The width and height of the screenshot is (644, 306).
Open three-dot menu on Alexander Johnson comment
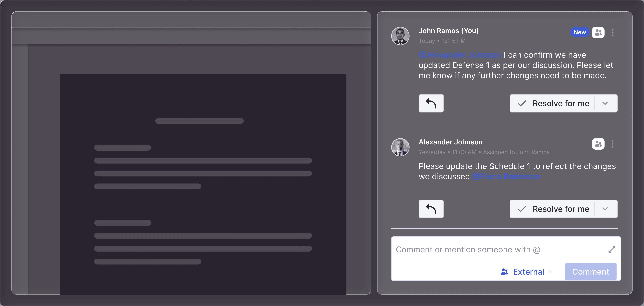(612, 144)
